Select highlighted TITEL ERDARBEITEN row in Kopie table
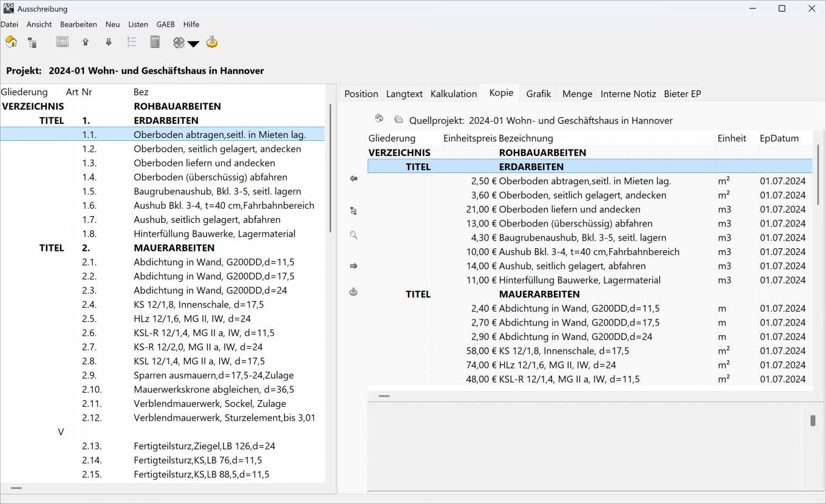Screen dimensions: 826x504 click(590, 166)
